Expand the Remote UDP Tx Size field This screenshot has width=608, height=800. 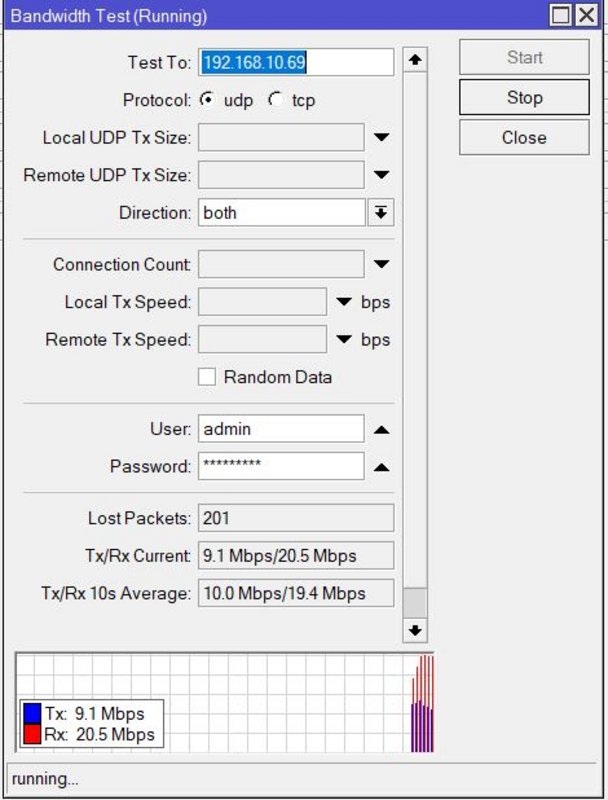(382, 175)
